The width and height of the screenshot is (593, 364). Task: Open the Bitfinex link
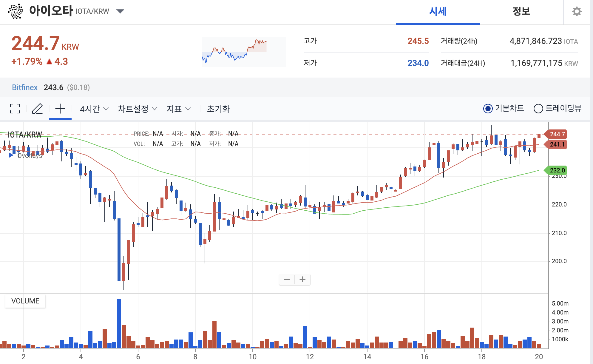click(x=25, y=87)
